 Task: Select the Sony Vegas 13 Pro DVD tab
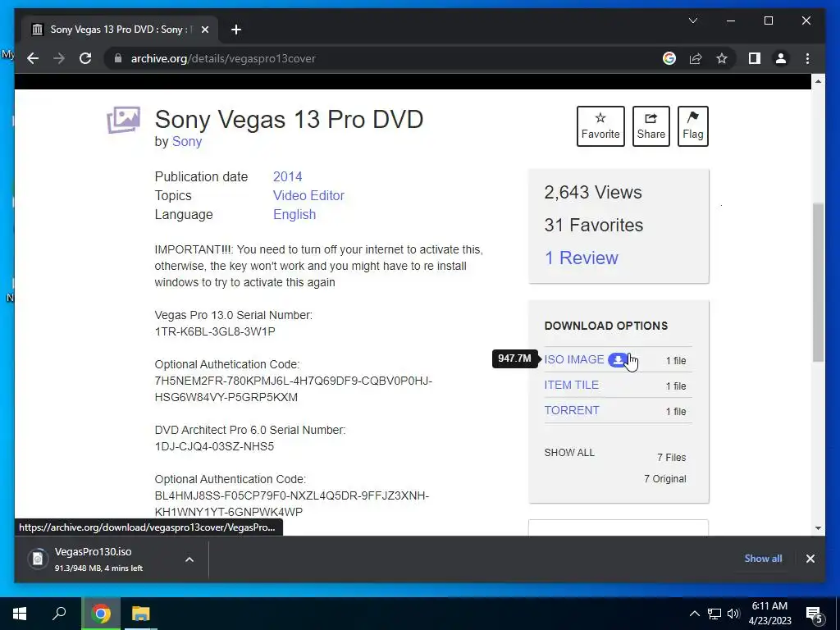pos(120,30)
